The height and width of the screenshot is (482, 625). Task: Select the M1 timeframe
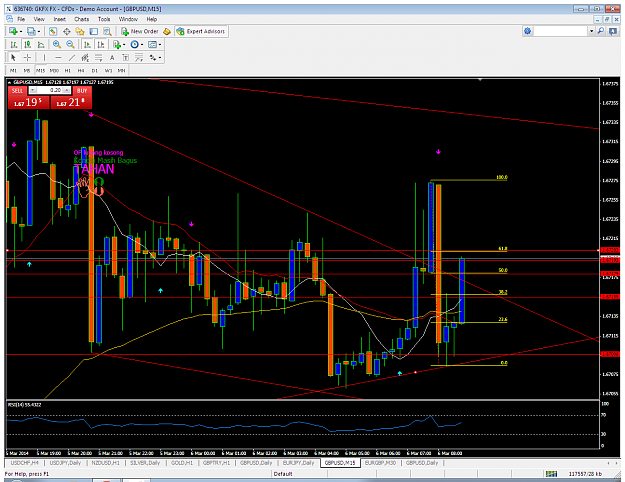click(x=14, y=71)
